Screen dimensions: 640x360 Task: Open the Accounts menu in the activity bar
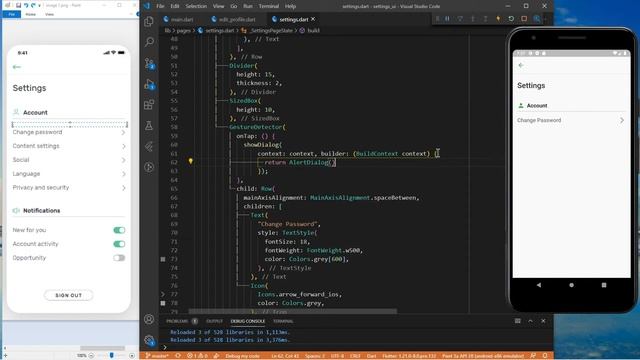149,319
